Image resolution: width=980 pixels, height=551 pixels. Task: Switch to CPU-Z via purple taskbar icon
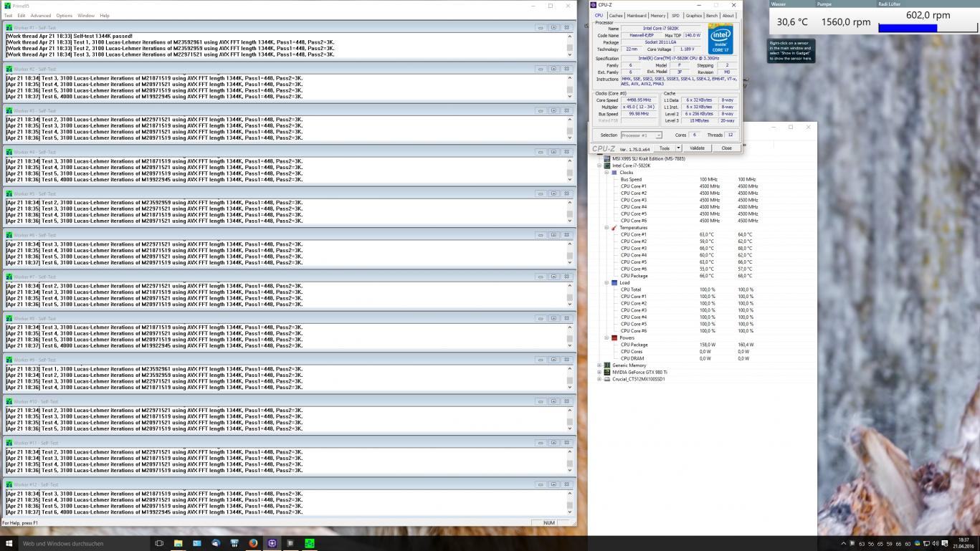[272, 543]
